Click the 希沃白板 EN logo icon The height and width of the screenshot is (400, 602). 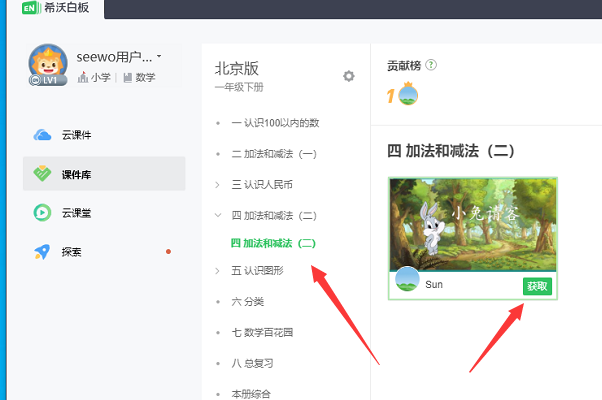(x=31, y=8)
